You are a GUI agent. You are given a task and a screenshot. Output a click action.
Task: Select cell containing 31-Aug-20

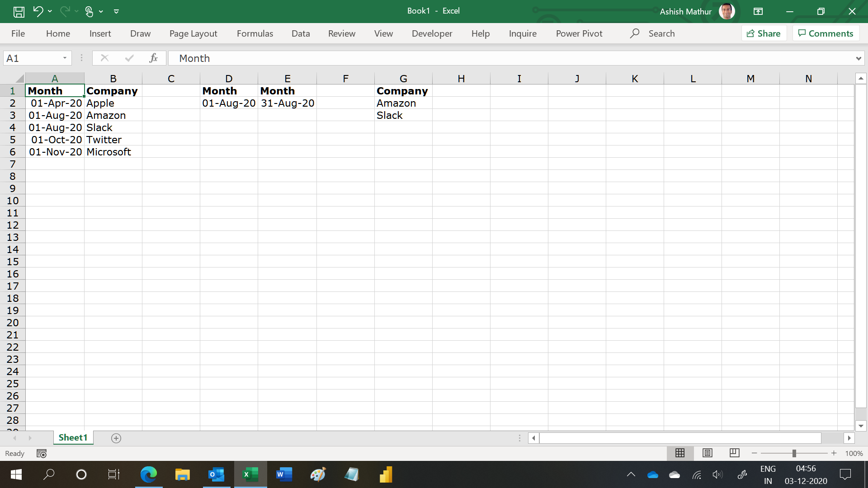tap(287, 103)
